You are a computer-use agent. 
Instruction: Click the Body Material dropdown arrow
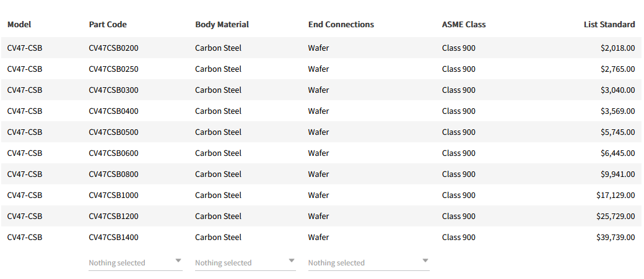[292, 260]
